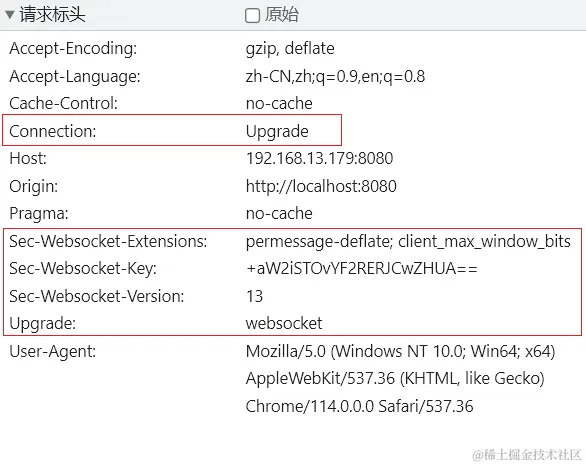Click the zh-CN language value
The width and height of the screenshot is (586, 466).
click(335, 77)
